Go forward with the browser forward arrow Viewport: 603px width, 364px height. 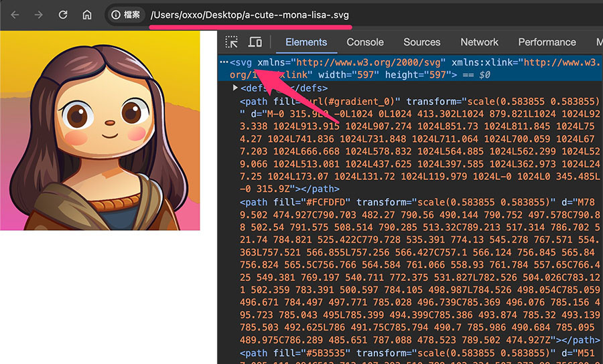click(38, 15)
